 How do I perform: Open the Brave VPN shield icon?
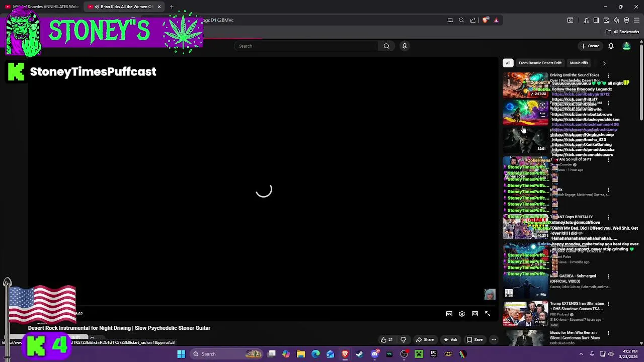pos(626,20)
